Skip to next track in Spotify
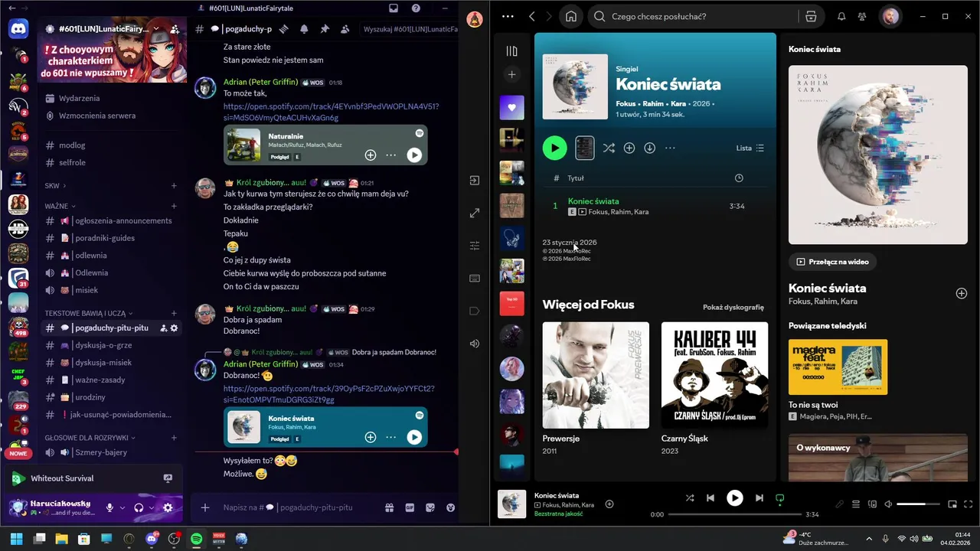 pos(759,497)
